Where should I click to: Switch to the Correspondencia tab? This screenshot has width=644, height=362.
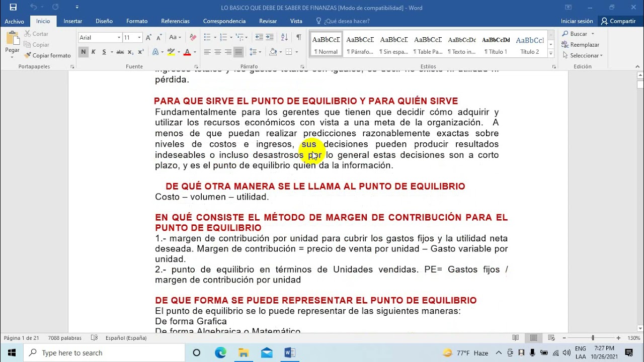click(224, 21)
